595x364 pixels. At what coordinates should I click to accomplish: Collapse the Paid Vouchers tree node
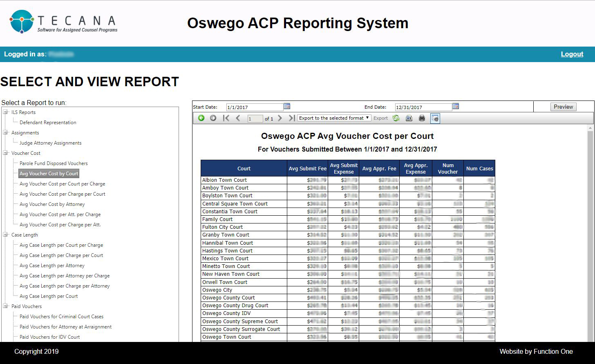(x=6, y=306)
